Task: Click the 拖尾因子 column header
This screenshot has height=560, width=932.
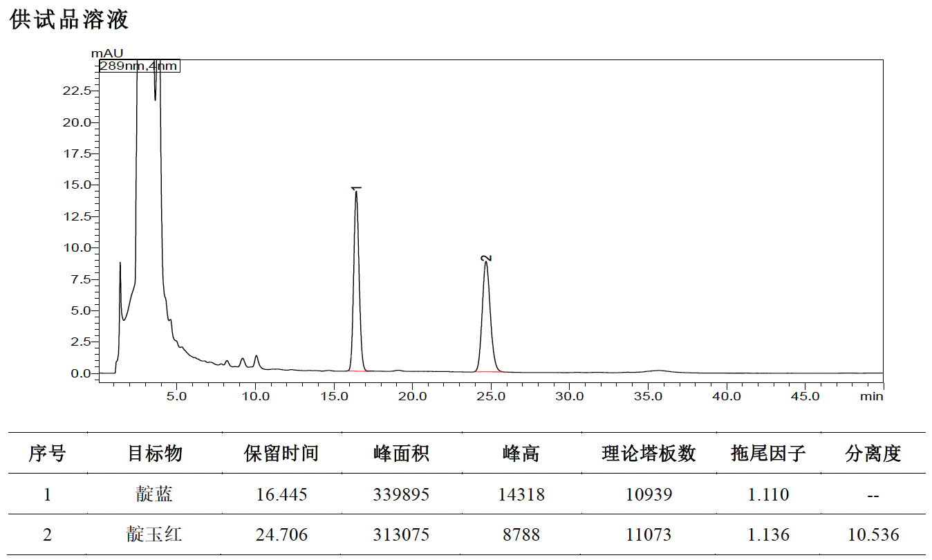Action: (768, 454)
